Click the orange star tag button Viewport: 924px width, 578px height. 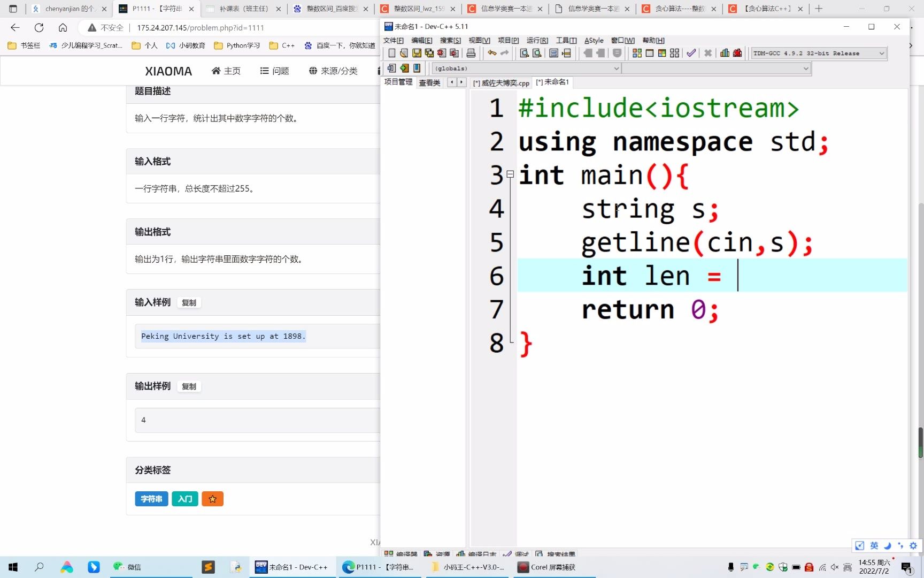[x=212, y=499]
